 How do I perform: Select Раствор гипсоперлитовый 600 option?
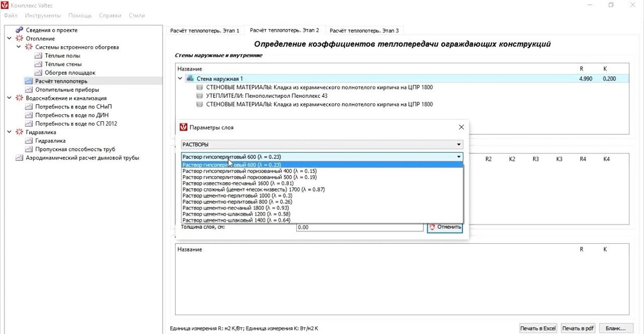pyautogui.click(x=322, y=165)
